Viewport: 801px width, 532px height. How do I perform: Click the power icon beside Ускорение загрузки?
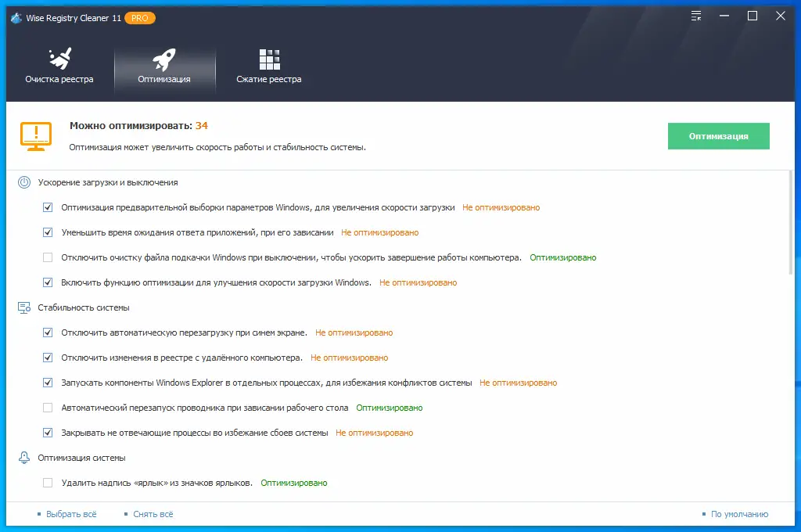click(24, 182)
